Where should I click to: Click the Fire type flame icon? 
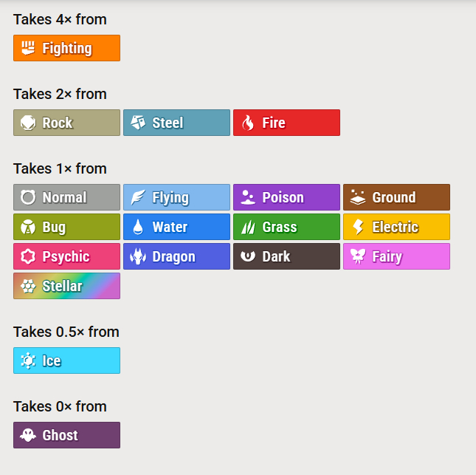(x=248, y=123)
